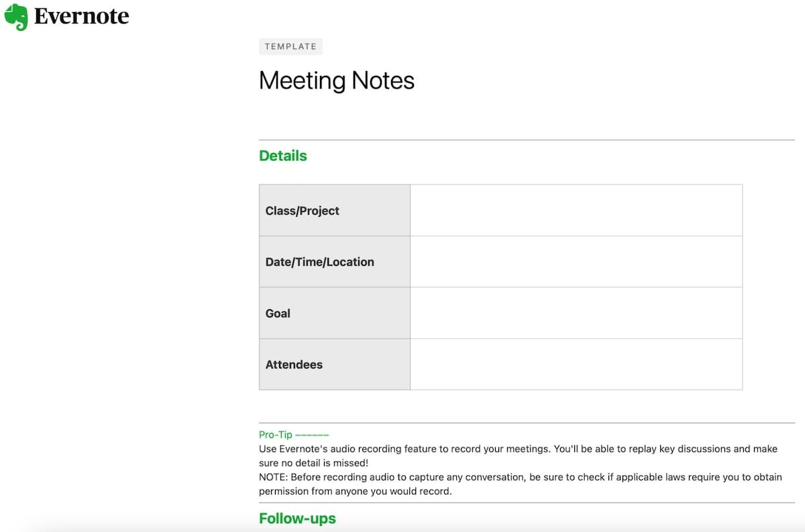Click the empty Date/Time/Location value cell
Image resolution: width=805 pixels, height=532 pixels.
click(x=576, y=262)
